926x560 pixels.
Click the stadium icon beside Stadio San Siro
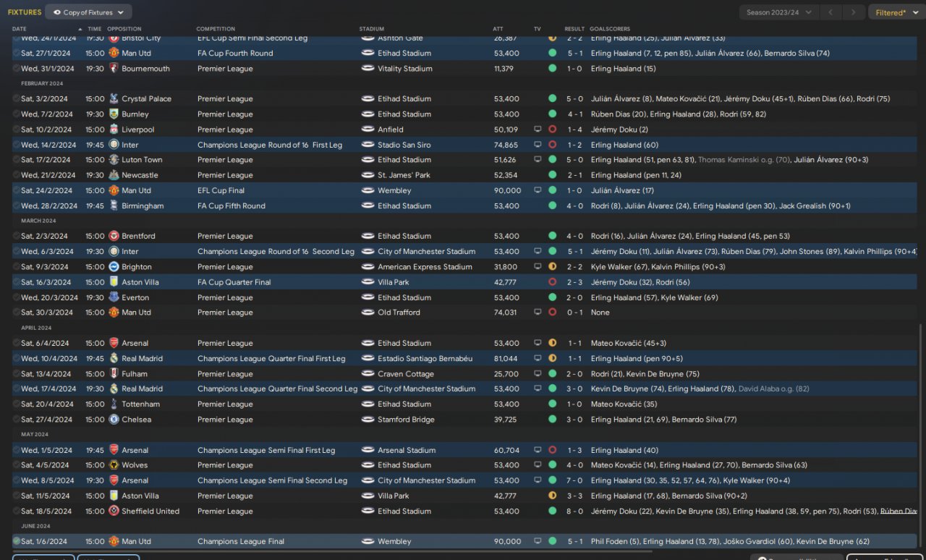click(368, 145)
